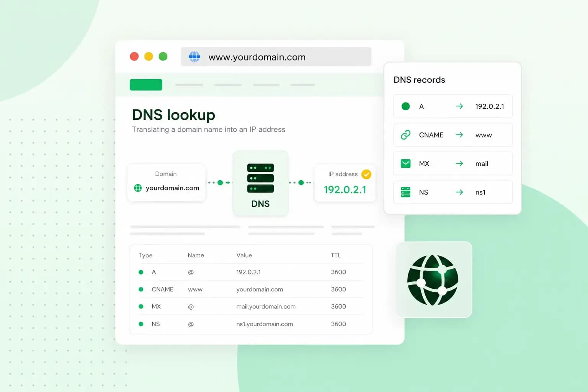
Task: Click the mail envelope icon next to MX
Action: pos(406,163)
